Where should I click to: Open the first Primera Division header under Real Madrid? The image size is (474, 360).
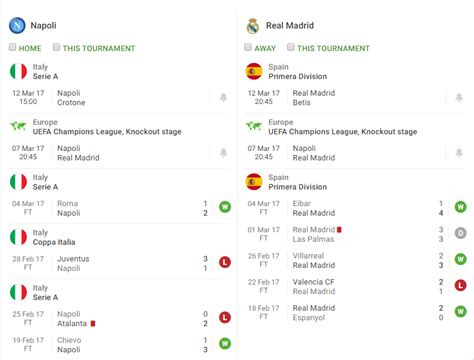coord(355,71)
